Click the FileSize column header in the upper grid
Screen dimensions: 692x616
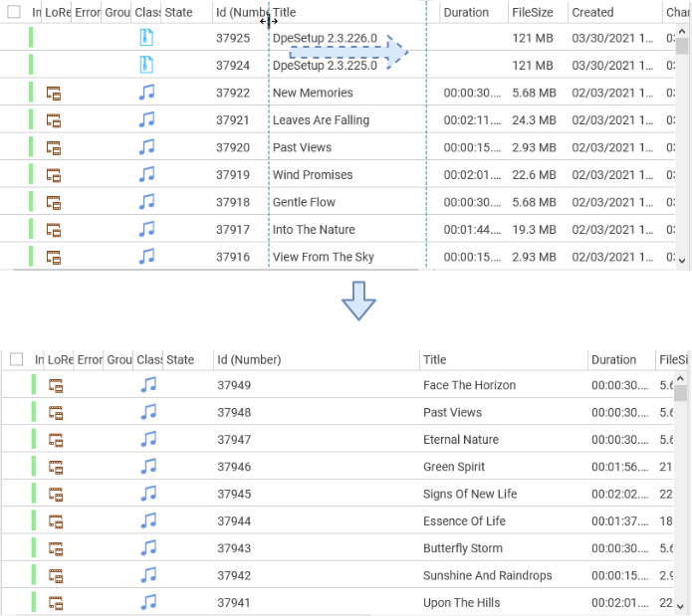coord(533,13)
